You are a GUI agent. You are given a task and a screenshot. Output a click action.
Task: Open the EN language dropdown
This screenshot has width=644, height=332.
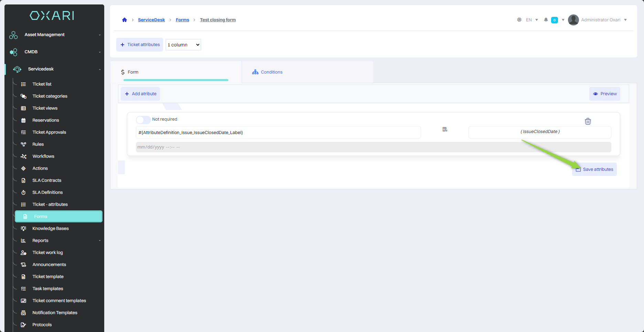pos(532,20)
